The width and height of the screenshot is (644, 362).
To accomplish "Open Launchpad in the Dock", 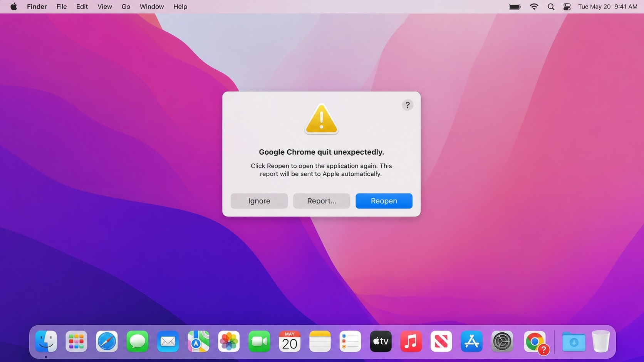I will pyautogui.click(x=76, y=341).
